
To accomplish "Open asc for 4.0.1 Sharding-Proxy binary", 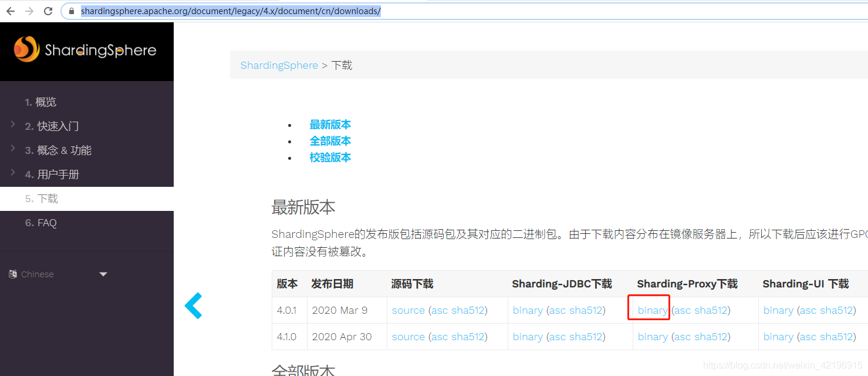I will [683, 310].
